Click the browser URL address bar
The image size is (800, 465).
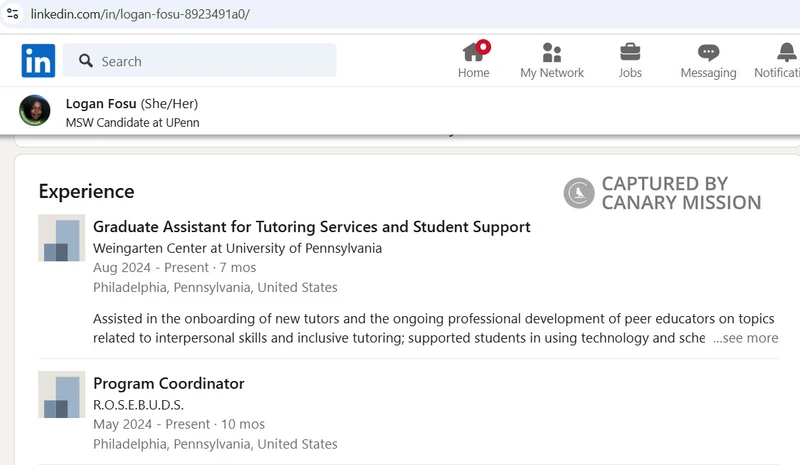click(x=400, y=14)
